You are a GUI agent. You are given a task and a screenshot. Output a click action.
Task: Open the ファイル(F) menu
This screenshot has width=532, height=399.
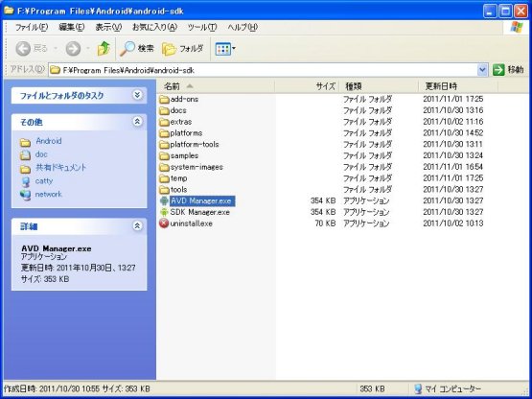coord(32,27)
